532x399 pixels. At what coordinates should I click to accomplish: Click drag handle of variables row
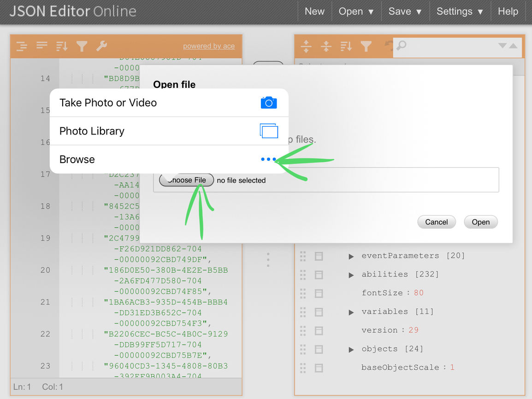pyautogui.click(x=303, y=312)
